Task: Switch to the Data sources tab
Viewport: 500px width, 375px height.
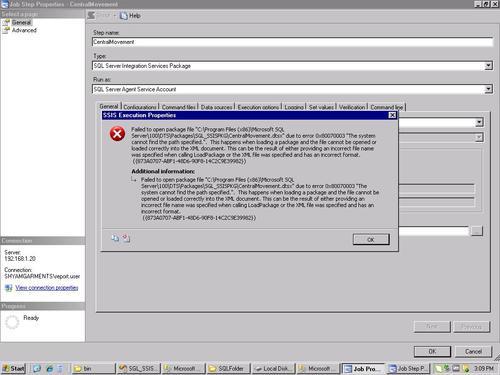Action: tap(217, 107)
